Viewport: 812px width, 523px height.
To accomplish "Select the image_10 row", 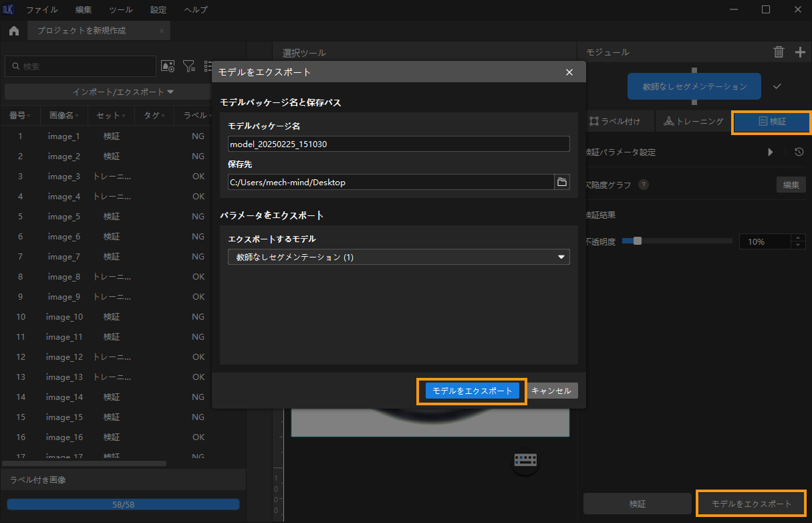I will click(106, 317).
